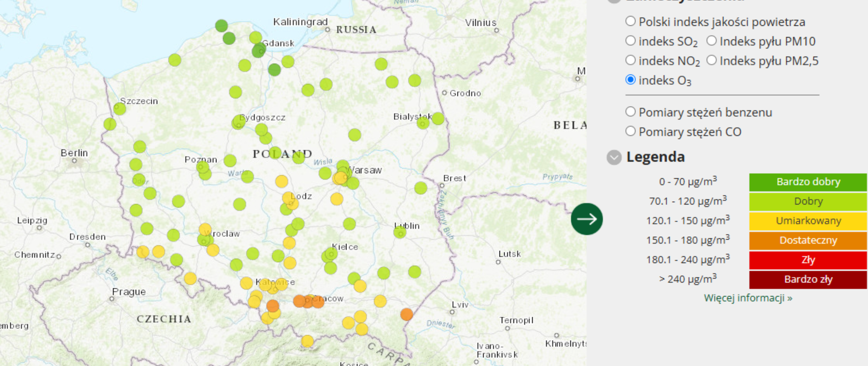Collapse the Legenda section chevron

pyautogui.click(x=614, y=157)
